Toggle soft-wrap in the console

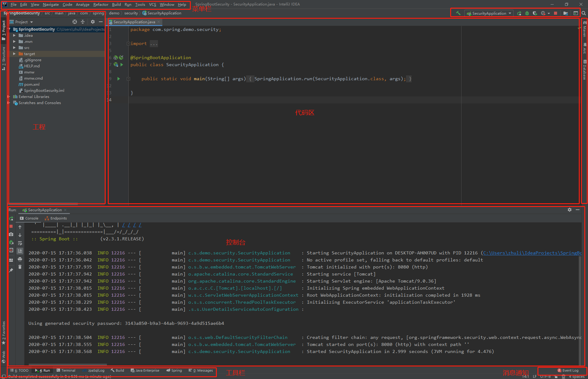[20, 243]
